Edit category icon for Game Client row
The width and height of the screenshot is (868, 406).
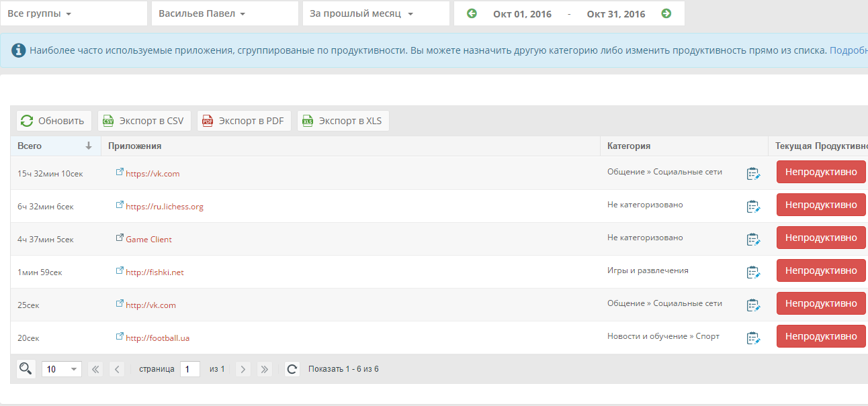(x=753, y=240)
